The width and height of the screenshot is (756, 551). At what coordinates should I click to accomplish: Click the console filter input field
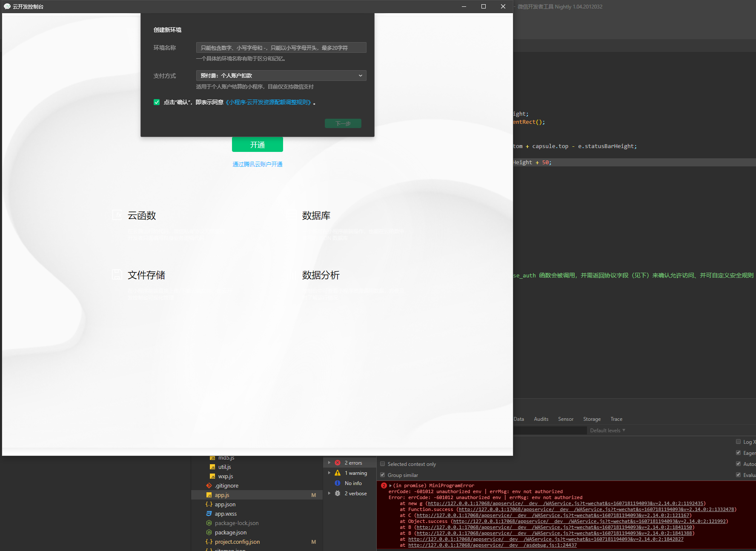(x=550, y=431)
